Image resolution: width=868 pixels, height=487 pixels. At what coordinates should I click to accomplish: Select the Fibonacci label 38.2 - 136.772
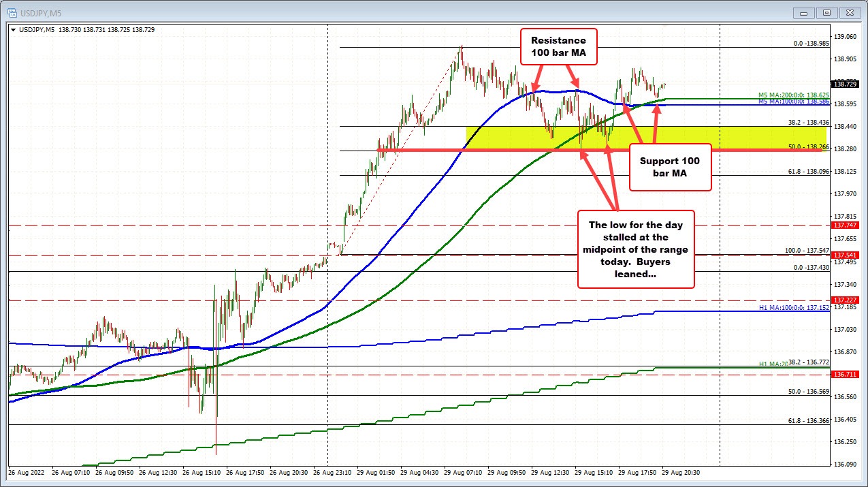click(x=810, y=362)
